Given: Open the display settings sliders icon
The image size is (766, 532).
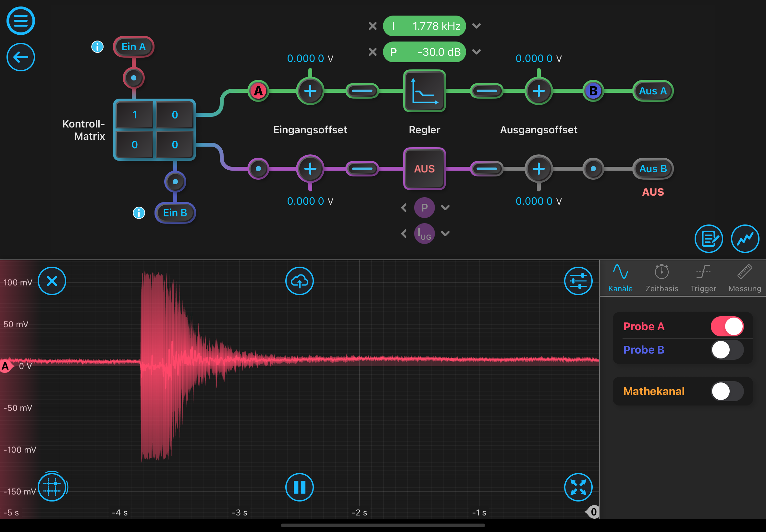Looking at the screenshot, I should (578, 281).
